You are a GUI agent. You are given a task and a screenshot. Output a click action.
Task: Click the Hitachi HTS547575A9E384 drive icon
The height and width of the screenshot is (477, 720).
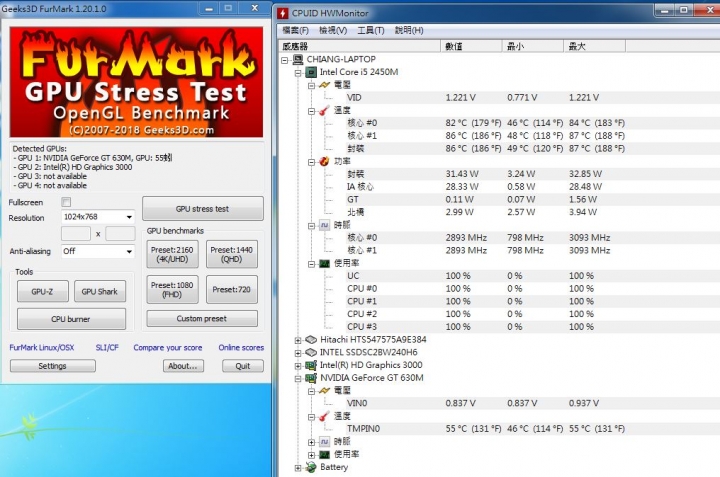[x=311, y=340]
